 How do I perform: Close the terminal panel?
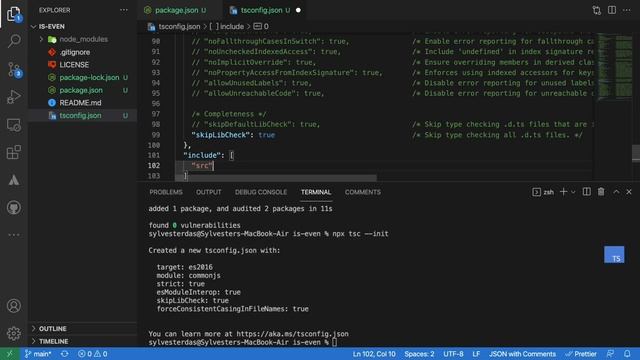point(629,192)
